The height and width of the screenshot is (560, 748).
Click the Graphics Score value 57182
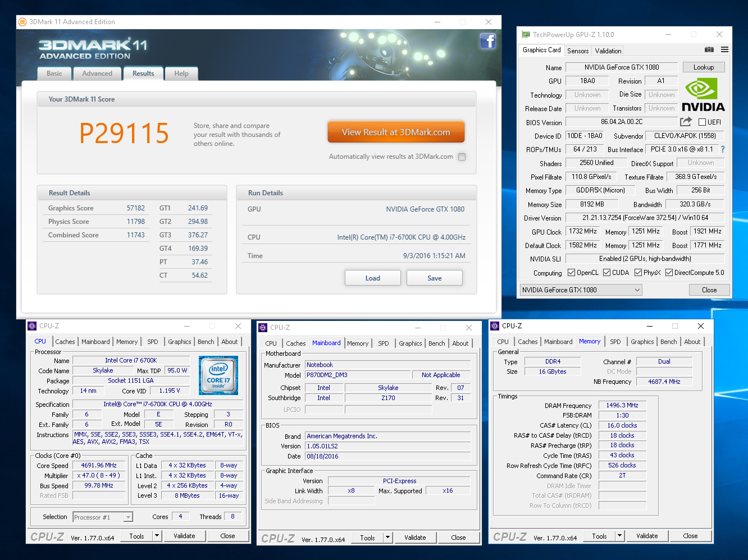pos(135,208)
